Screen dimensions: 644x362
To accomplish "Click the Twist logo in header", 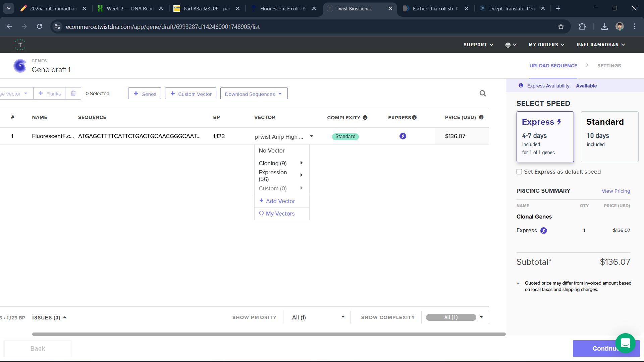I will point(20,45).
